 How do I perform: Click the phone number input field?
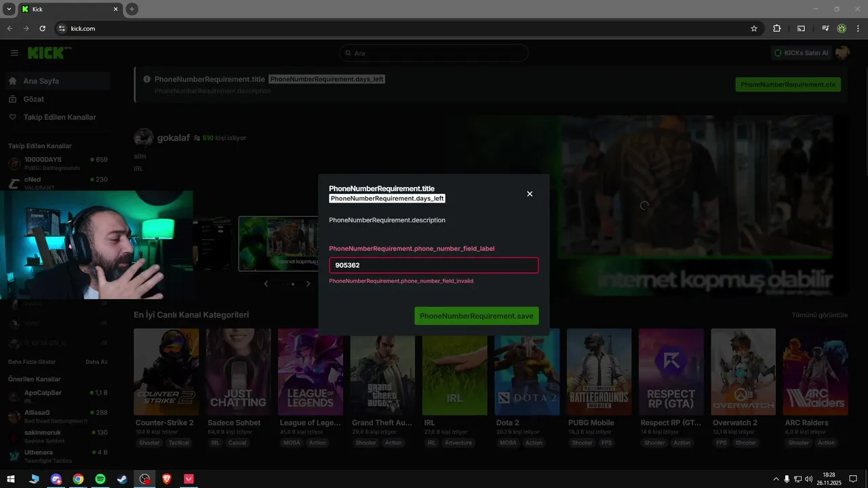click(434, 265)
